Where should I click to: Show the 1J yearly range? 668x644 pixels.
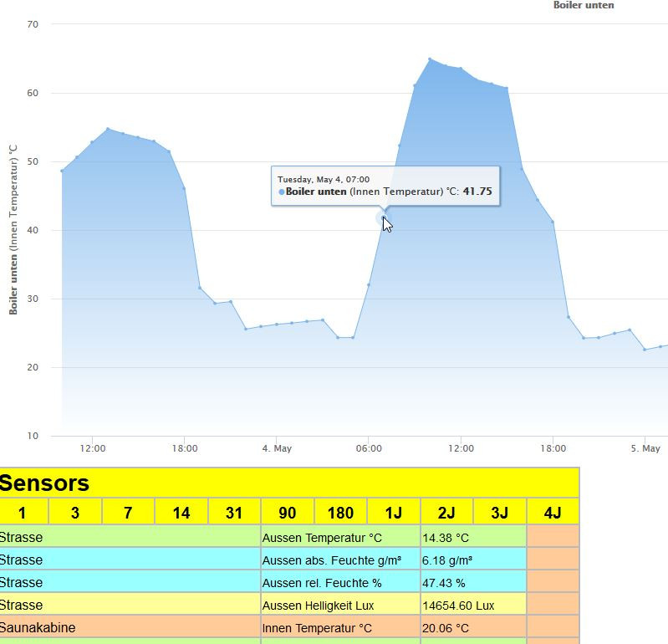pos(393,512)
